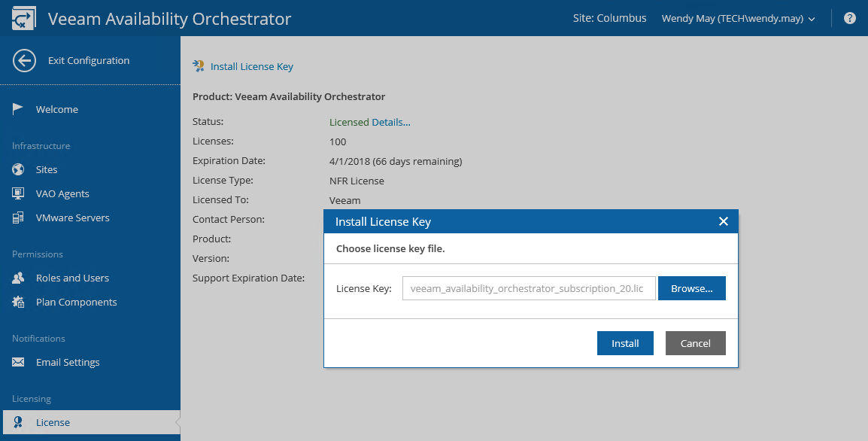
Task: Click the Install License Key dialog title
Action: (x=383, y=222)
